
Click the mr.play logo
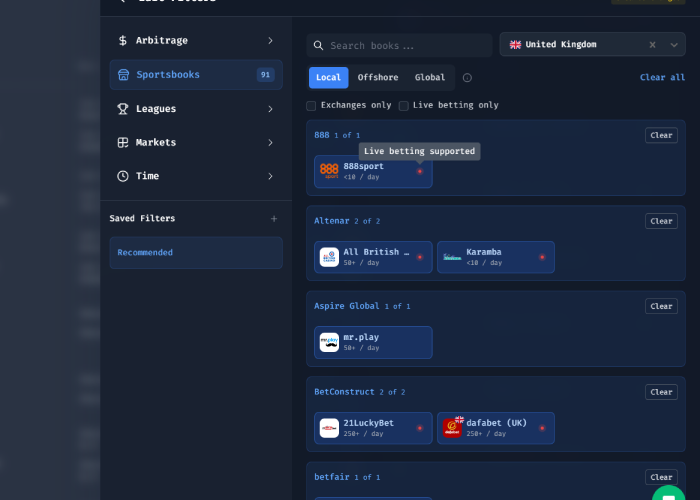coord(329,342)
